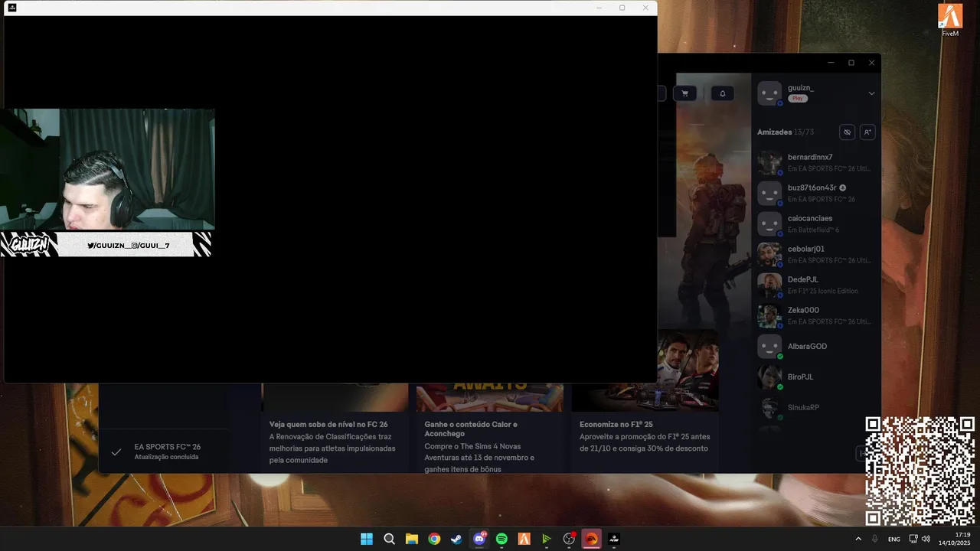Open the green arrow app in taskbar
This screenshot has width=980, height=551.
point(546,539)
